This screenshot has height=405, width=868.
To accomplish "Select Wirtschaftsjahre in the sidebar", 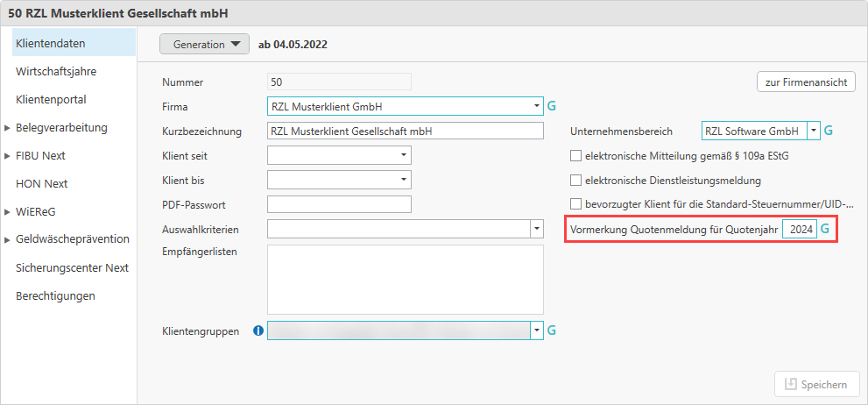I will (56, 72).
